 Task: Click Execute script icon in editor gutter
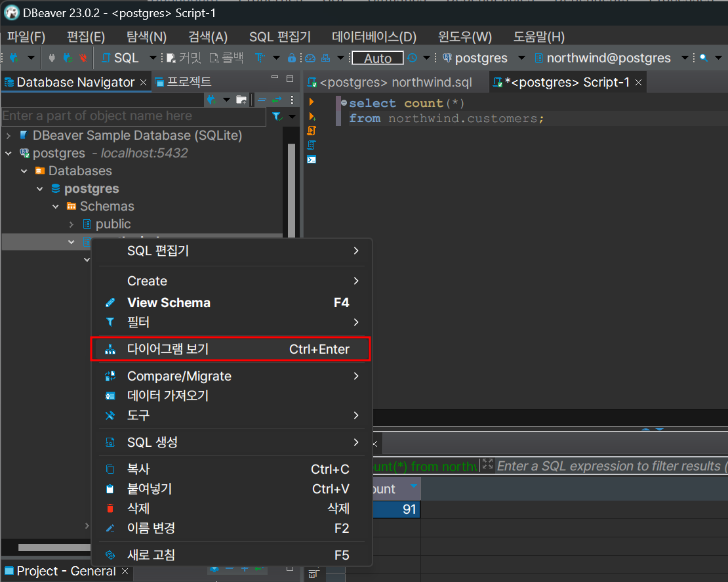tap(312, 131)
